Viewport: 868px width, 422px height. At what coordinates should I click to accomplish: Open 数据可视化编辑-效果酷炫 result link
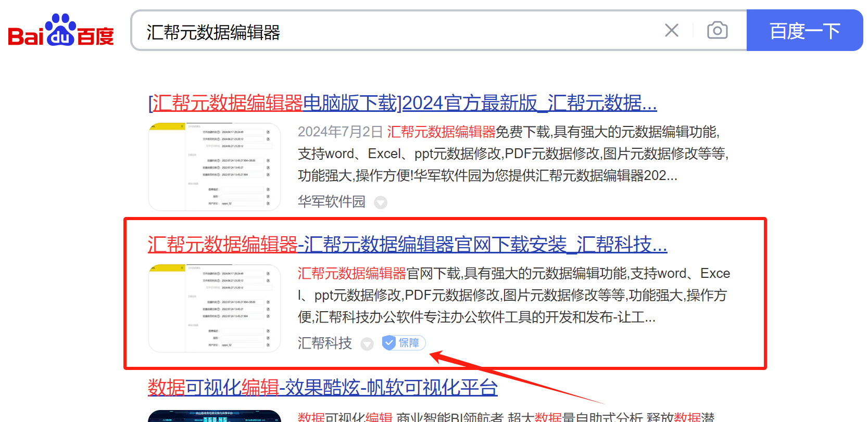tap(323, 388)
